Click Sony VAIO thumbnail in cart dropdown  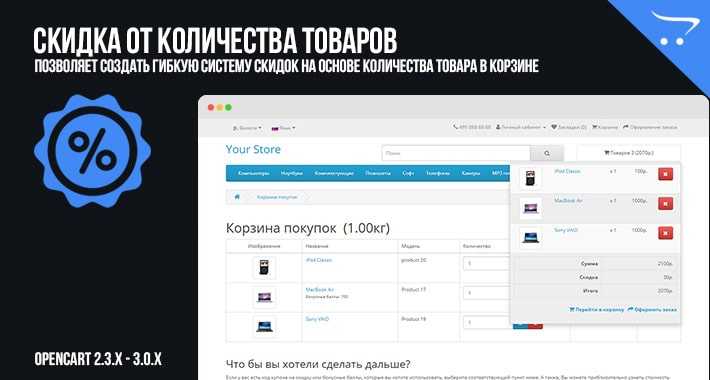tap(530, 237)
